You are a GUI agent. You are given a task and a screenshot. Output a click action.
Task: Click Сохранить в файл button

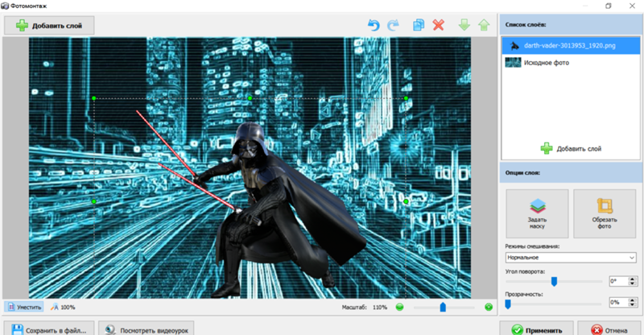(49, 329)
